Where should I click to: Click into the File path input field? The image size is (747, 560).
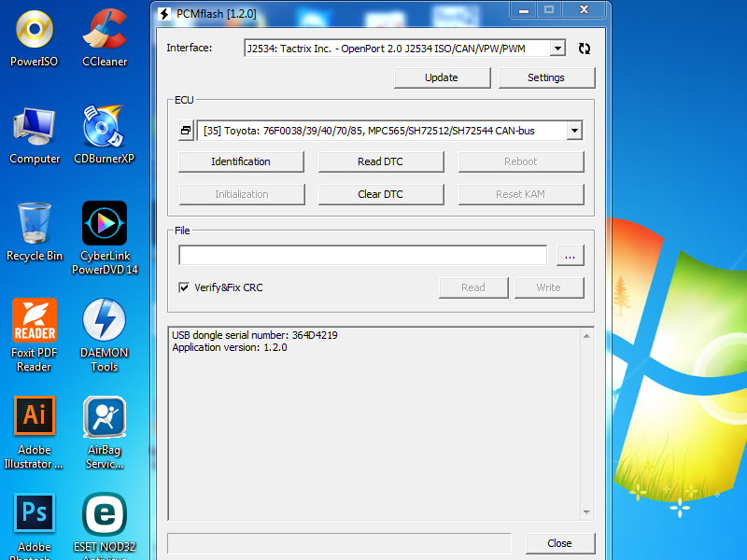tap(363, 255)
